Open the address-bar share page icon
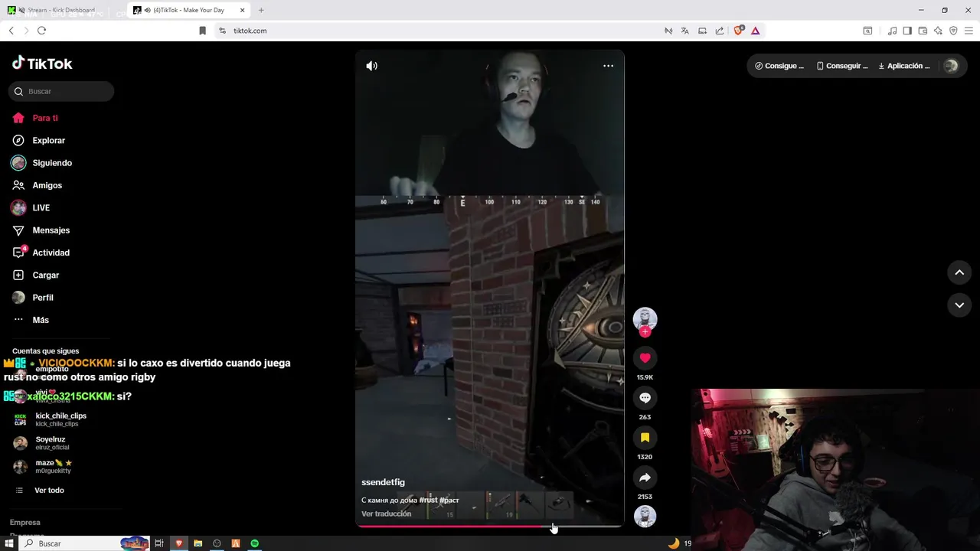Viewport: 980px width, 551px height. pos(720,31)
